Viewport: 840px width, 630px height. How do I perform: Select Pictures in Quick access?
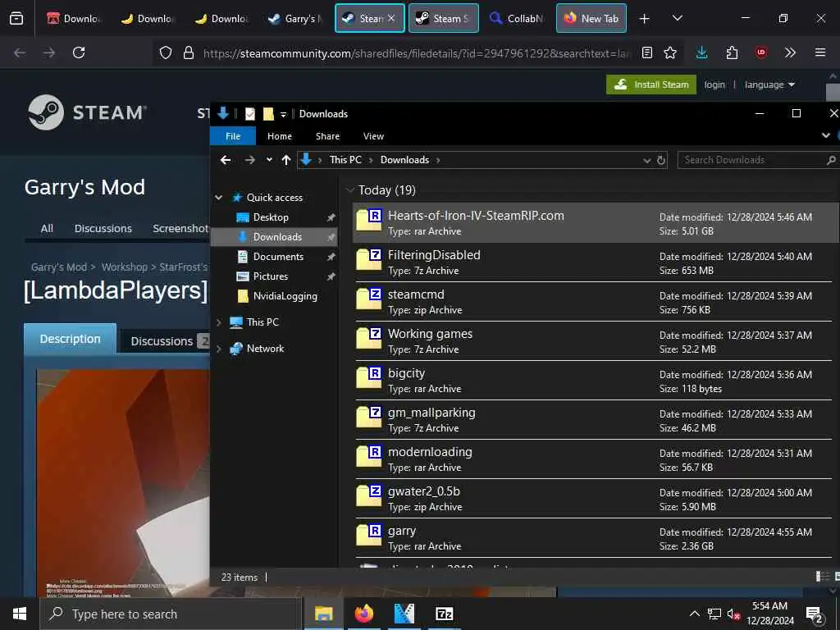point(271,276)
